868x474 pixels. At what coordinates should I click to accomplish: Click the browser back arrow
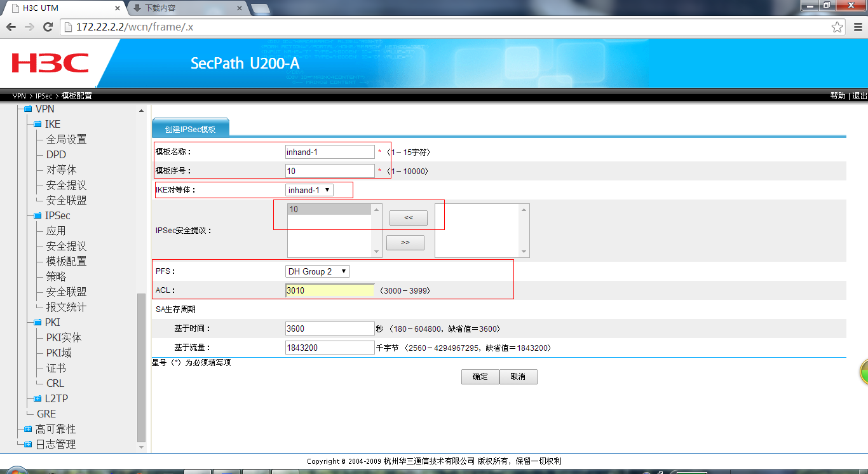(x=11, y=27)
